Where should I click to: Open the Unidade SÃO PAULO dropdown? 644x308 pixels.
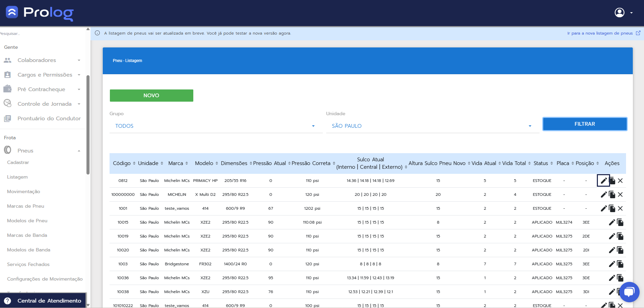(432, 126)
